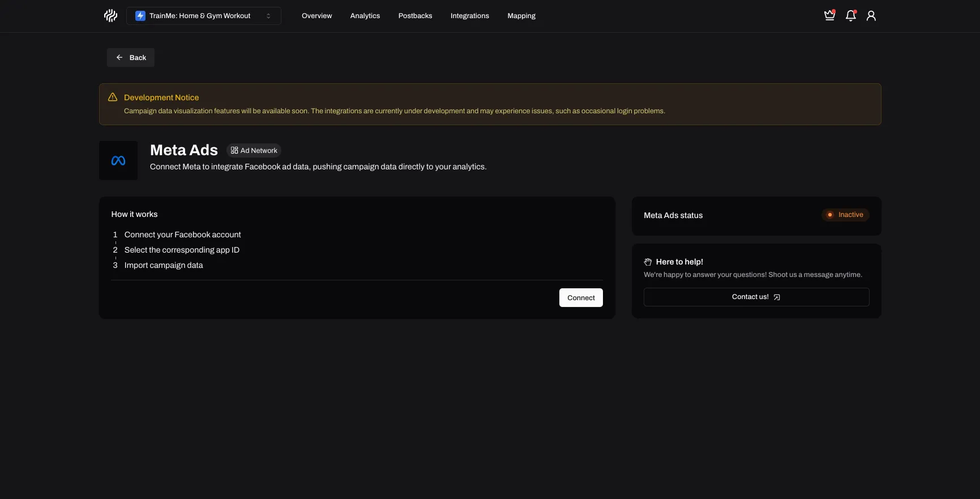Viewport: 980px width, 499px height.
Task: Click 'Select the corresponding app ID' step
Action: [x=182, y=250]
